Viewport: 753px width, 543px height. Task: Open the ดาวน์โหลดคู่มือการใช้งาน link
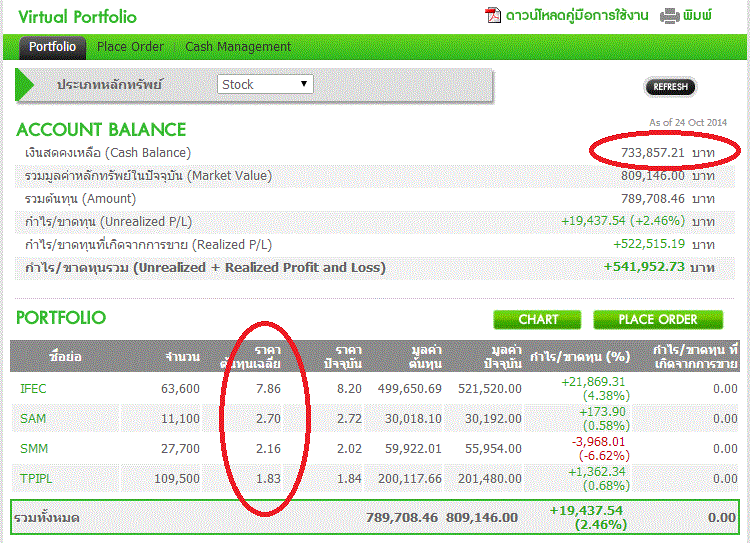pos(577,15)
